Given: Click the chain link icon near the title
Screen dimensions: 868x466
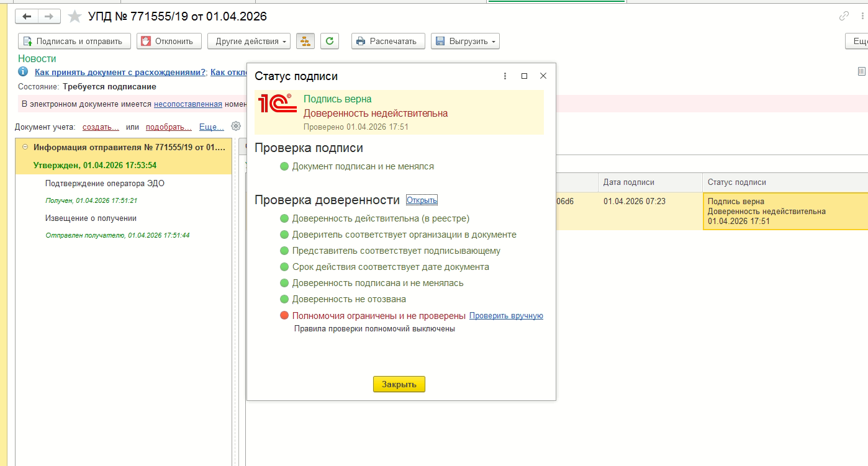Looking at the screenshot, I should [844, 16].
